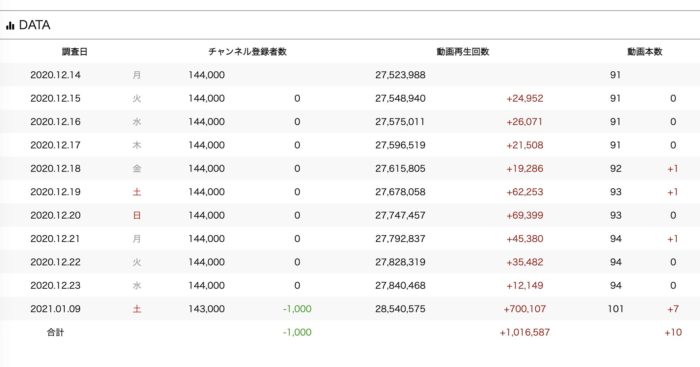Click the green -1,000 in 2021.01.09 row
This screenshot has height=367, width=700.
[297, 309]
